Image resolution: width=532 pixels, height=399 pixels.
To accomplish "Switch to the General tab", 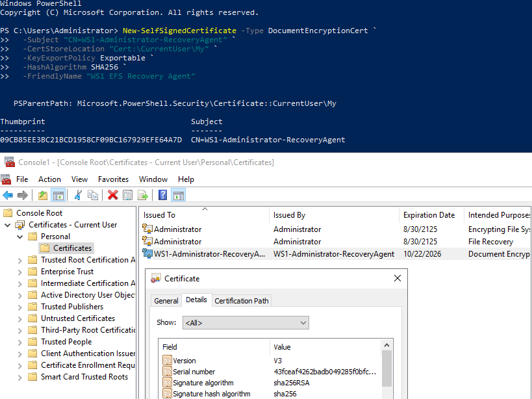I will (x=166, y=300).
